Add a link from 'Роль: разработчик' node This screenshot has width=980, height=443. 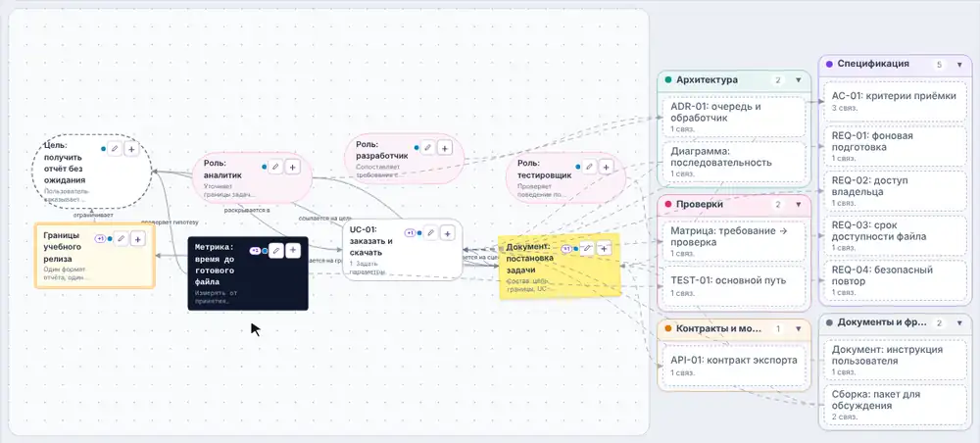[444, 147]
